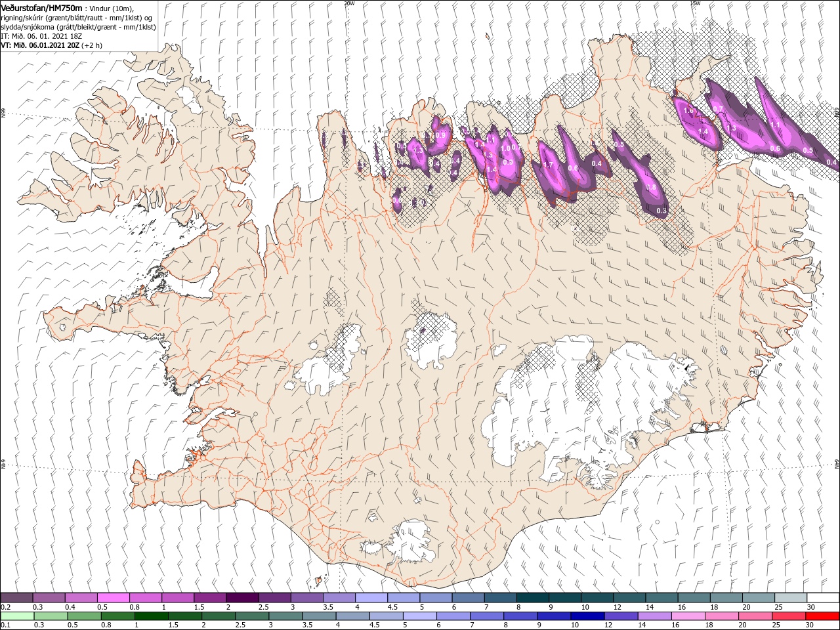Select the palest green rain swatch between 0.1 and 0.3
840x630 pixels.
(x=16, y=616)
